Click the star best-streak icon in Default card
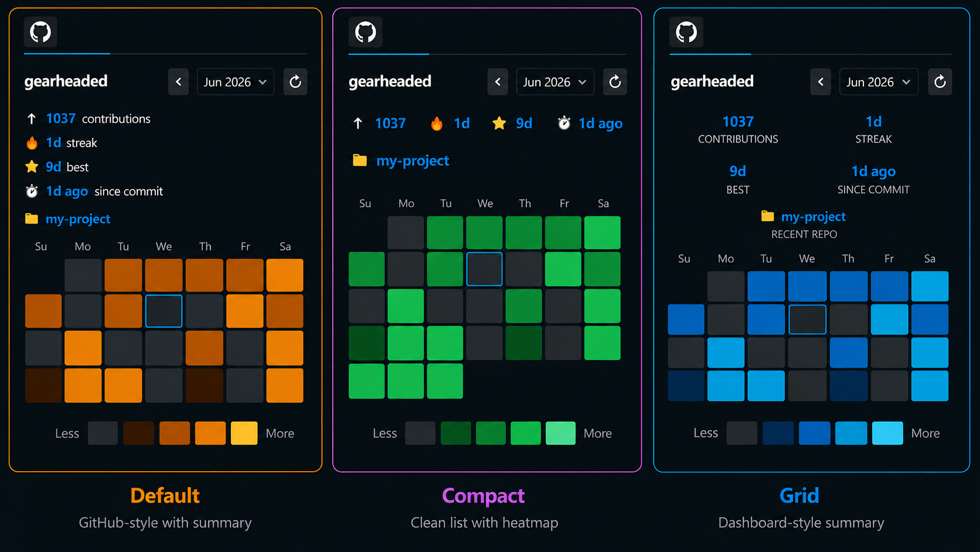Viewport: 980px width, 552px height. point(32,167)
